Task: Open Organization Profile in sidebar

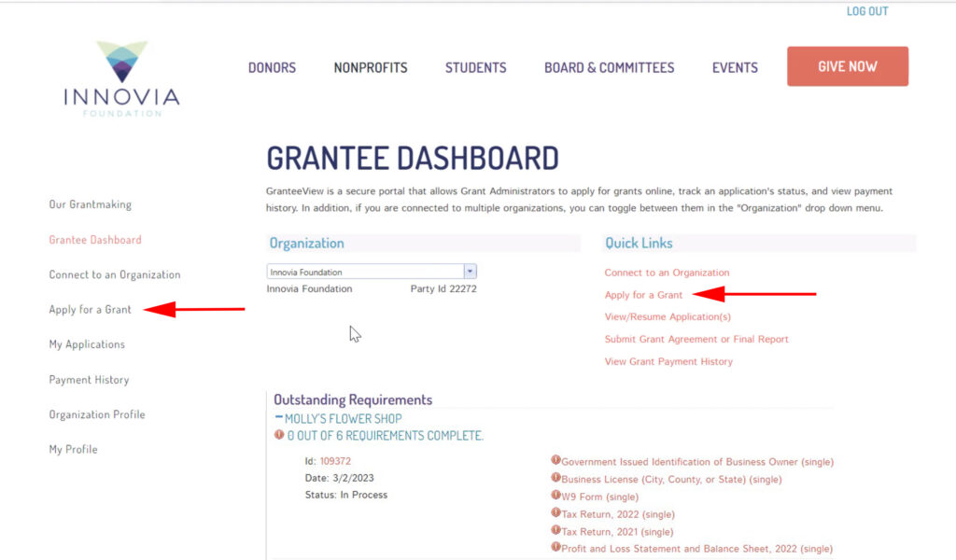Action: [x=97, y=414]
